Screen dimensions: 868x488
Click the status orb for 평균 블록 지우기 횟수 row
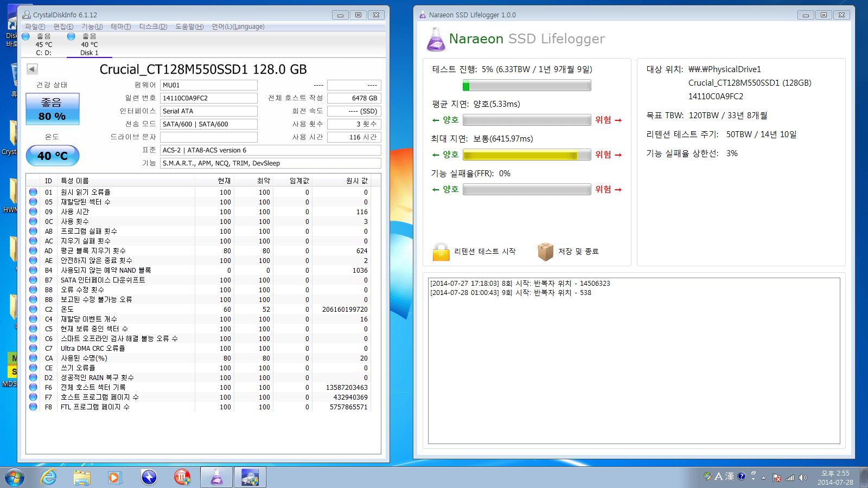[33, 251]
